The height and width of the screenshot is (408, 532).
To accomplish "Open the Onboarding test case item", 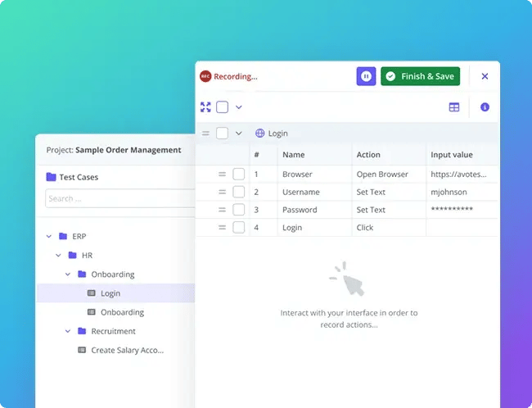I will coord(122,312).
